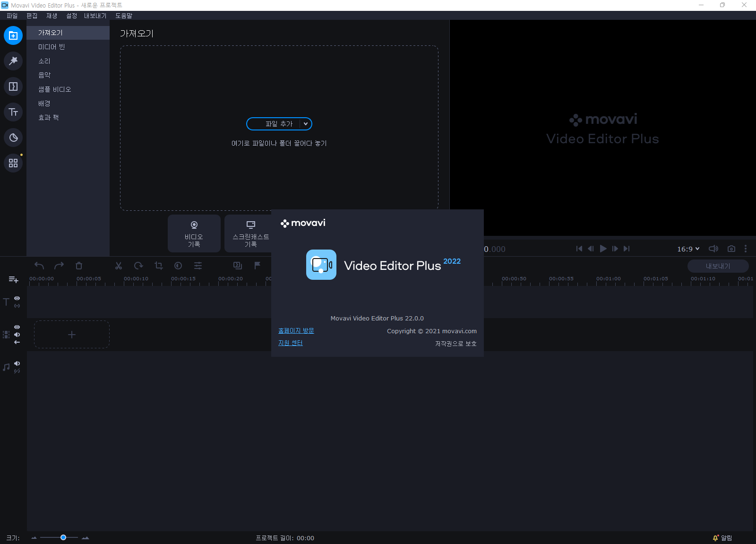This screenshot has width=756, height=544.
Task: Open the Stickers panel in the sidebar
Action: click(x=13, y=138)
